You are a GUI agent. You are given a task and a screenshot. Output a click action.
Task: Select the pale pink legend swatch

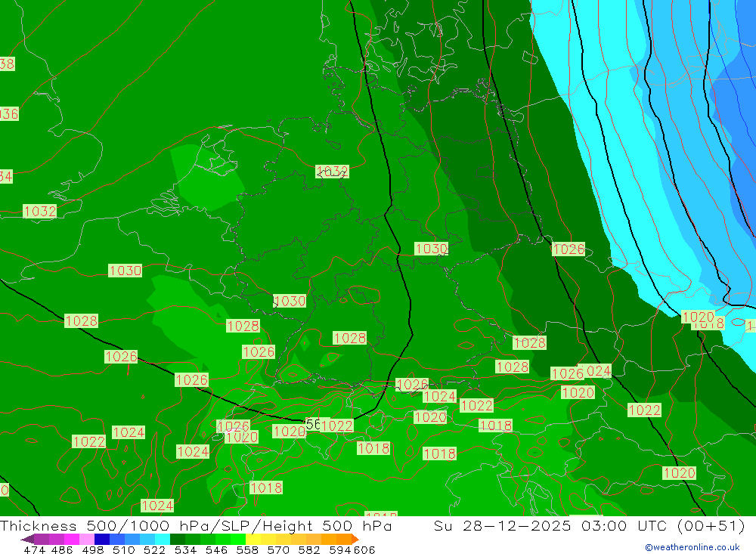(87, 539)
